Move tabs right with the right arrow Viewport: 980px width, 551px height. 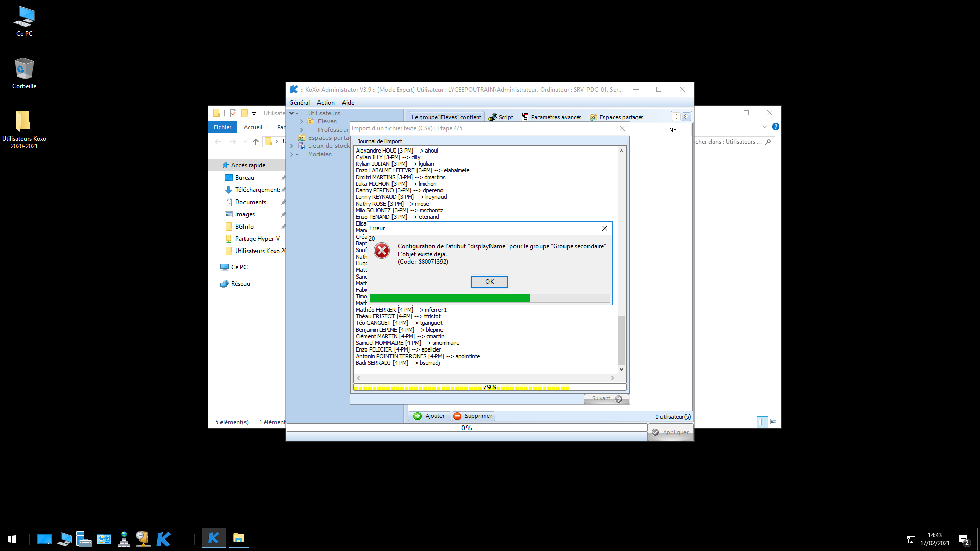(686, 117)
